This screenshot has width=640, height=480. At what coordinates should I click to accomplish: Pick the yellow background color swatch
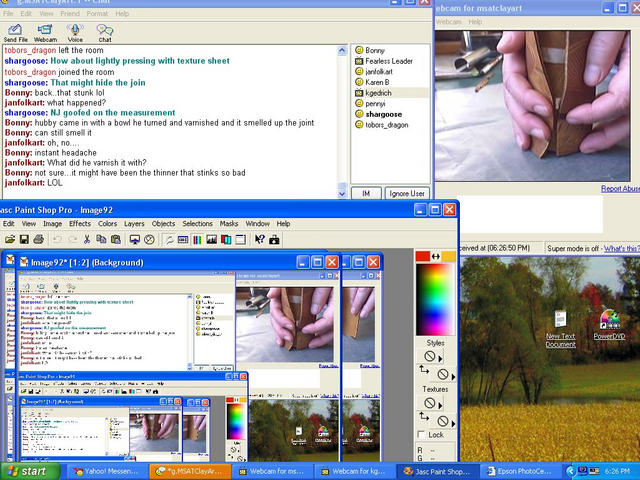coord(449,256)
